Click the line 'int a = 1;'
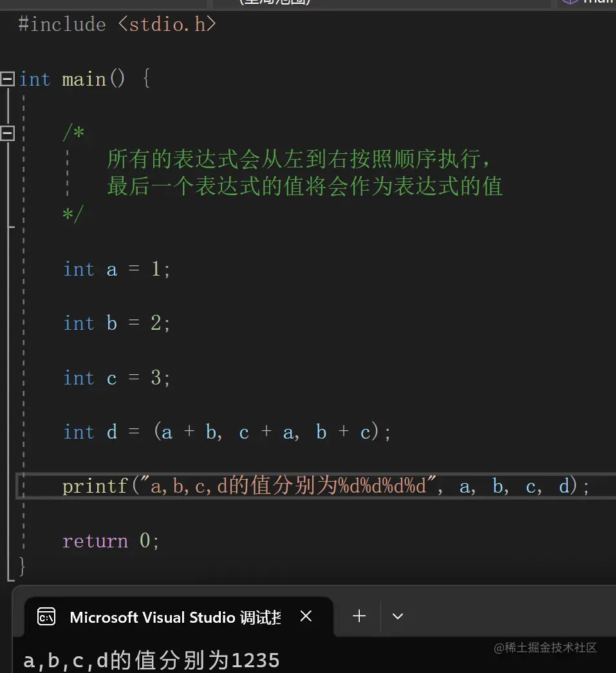Image resolution: width=616 pixels, height=673 pixels. (x=117, y=270)
